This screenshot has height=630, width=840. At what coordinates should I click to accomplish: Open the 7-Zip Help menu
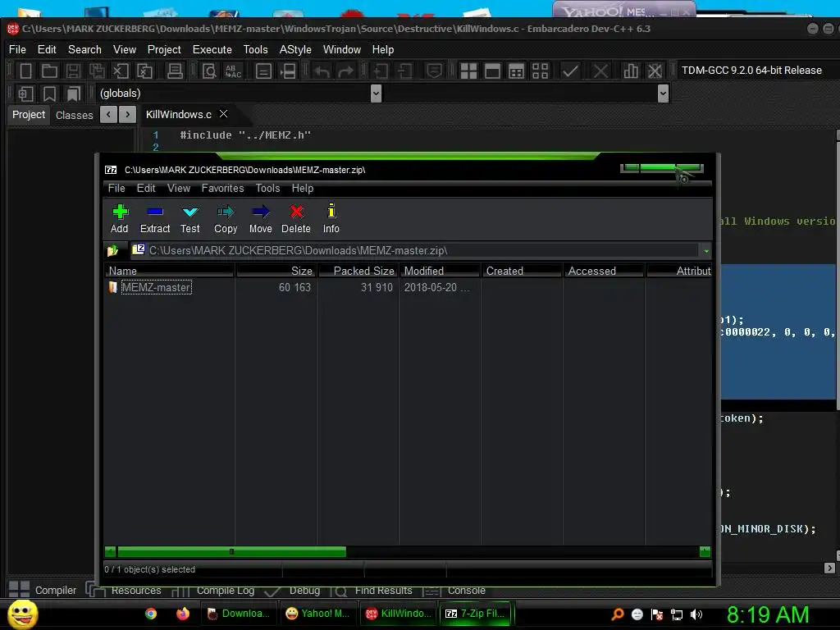(x=302, y=188)
